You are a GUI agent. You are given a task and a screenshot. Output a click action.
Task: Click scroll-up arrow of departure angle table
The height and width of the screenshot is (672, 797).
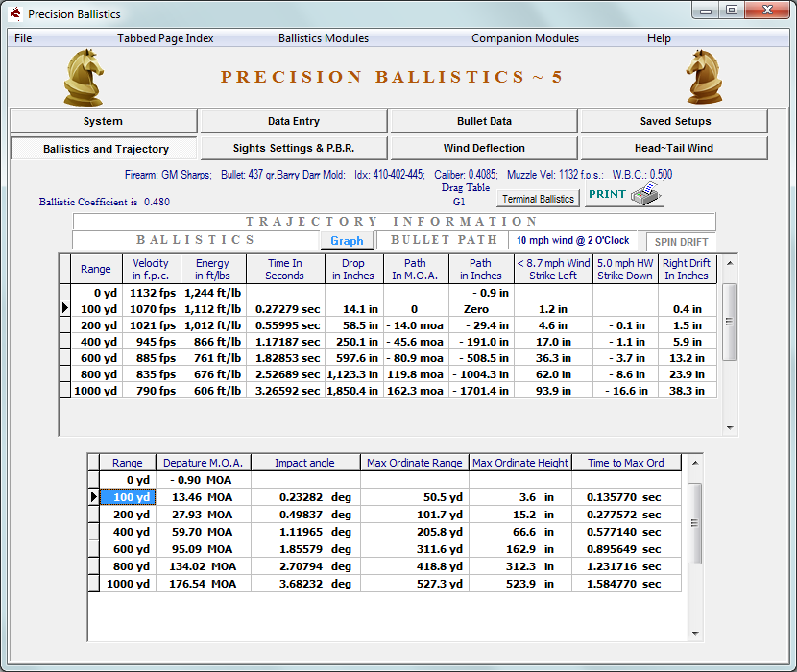695,463
